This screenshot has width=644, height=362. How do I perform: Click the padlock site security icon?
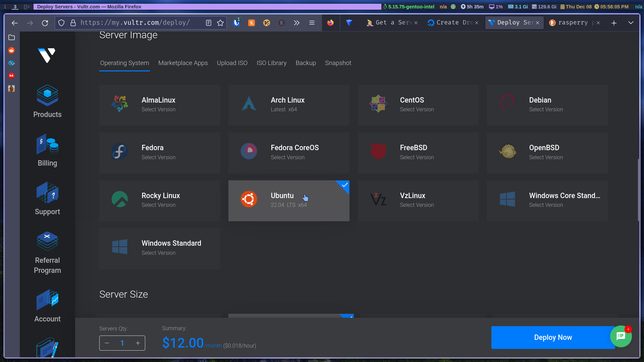point(73,23)
